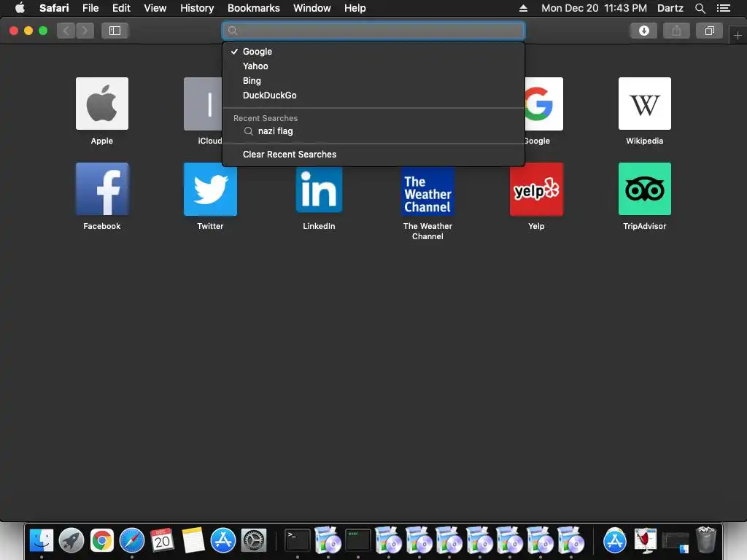
Task: Open the Apple system menu
Action: (20, 8)
